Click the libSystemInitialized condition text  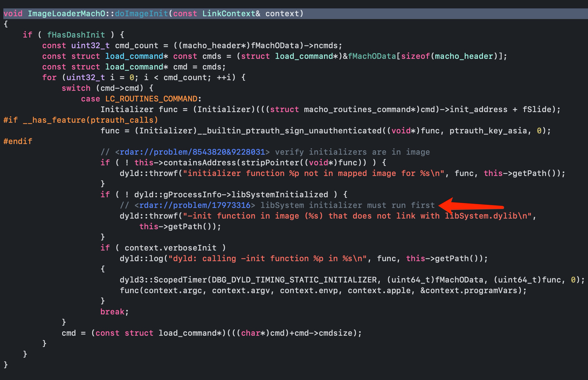(279, 195)
